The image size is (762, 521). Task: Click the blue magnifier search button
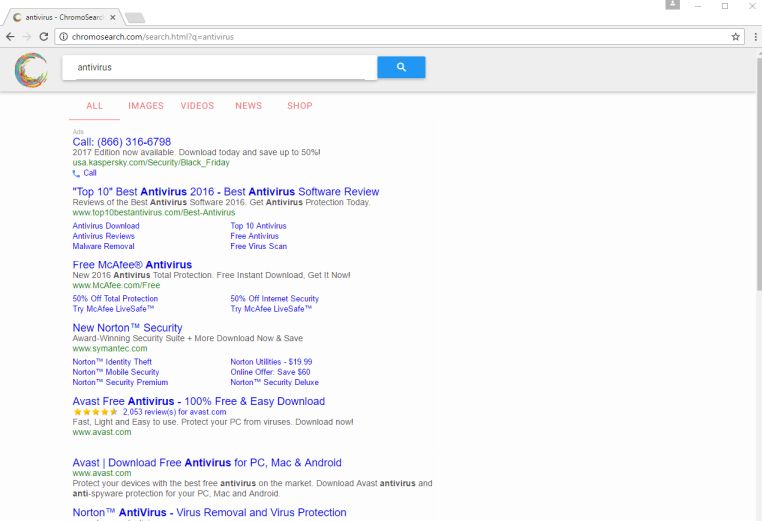pyautogui.click(x=401, y=67)
